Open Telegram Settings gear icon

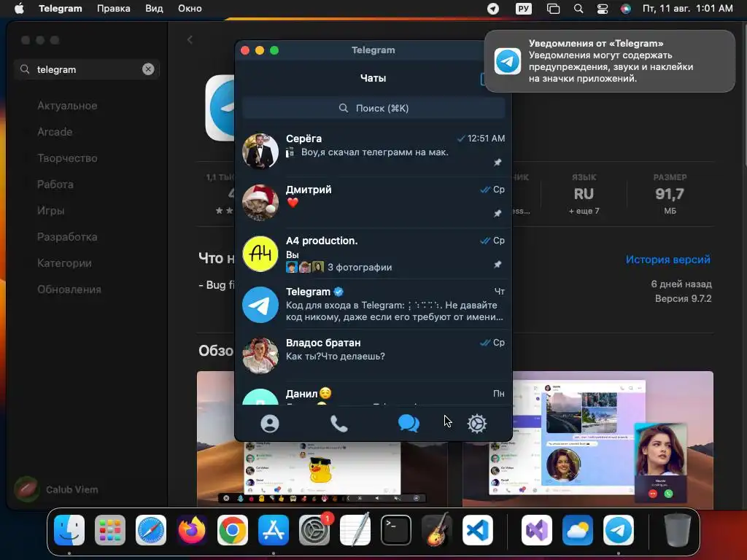pyautogui.click(x=477, y=424)
